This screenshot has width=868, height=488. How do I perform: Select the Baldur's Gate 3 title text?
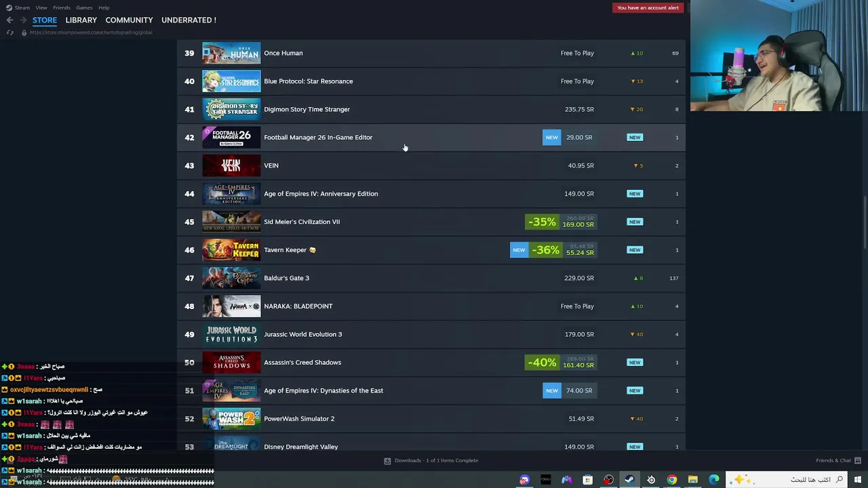pos(286,278)
